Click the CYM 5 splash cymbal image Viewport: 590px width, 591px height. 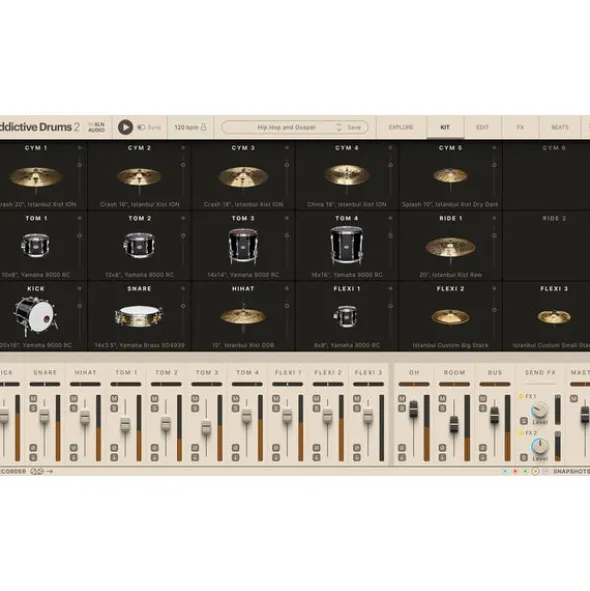tap(451, 175)
